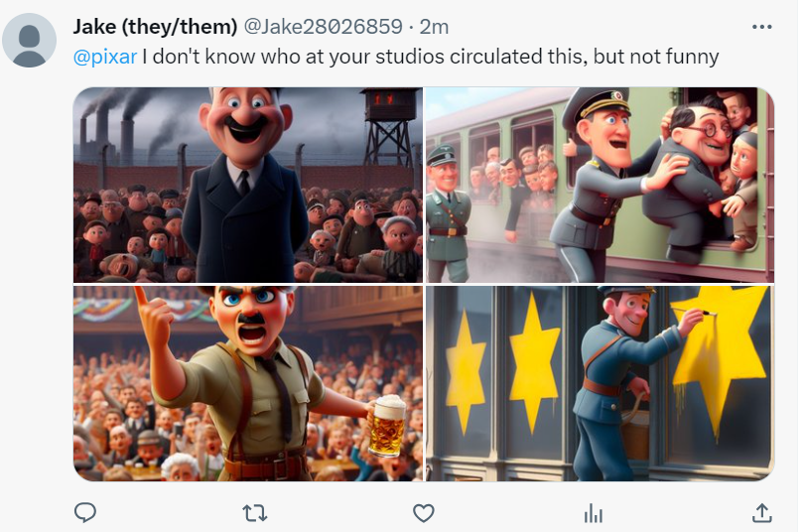Expand the bottom-left image in the grid
The width and height of the screenshot is (803, 532).
pyautogui.click(x=248, y=383)
